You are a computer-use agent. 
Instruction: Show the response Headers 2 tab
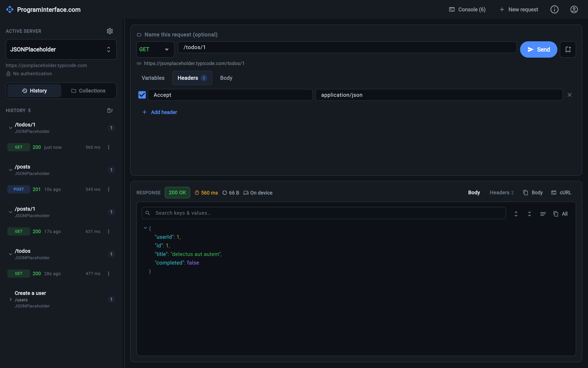[x=501, y=192]
